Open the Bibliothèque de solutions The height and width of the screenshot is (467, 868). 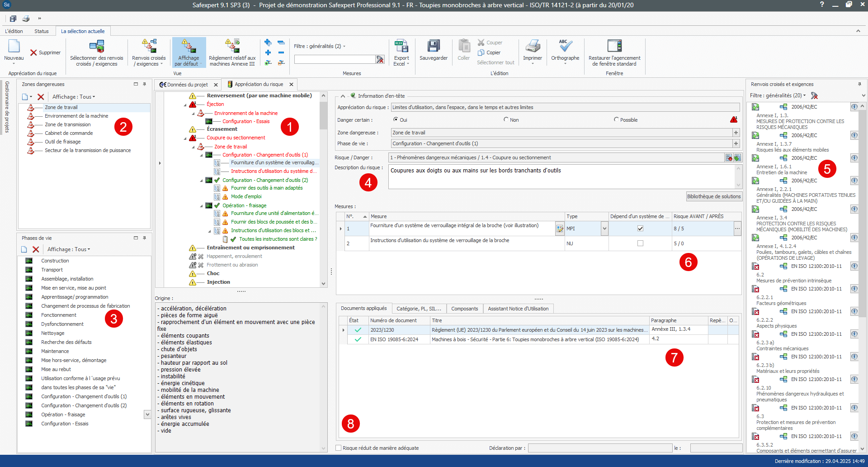[714, 196]
